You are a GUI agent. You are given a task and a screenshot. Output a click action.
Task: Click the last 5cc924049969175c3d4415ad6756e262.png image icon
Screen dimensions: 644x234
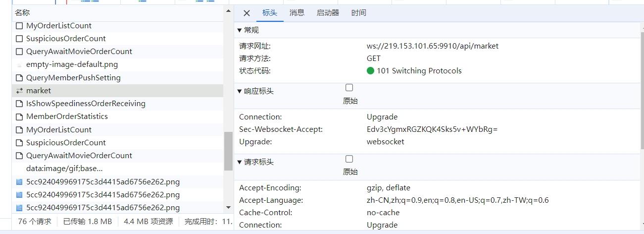coord(19,208)
